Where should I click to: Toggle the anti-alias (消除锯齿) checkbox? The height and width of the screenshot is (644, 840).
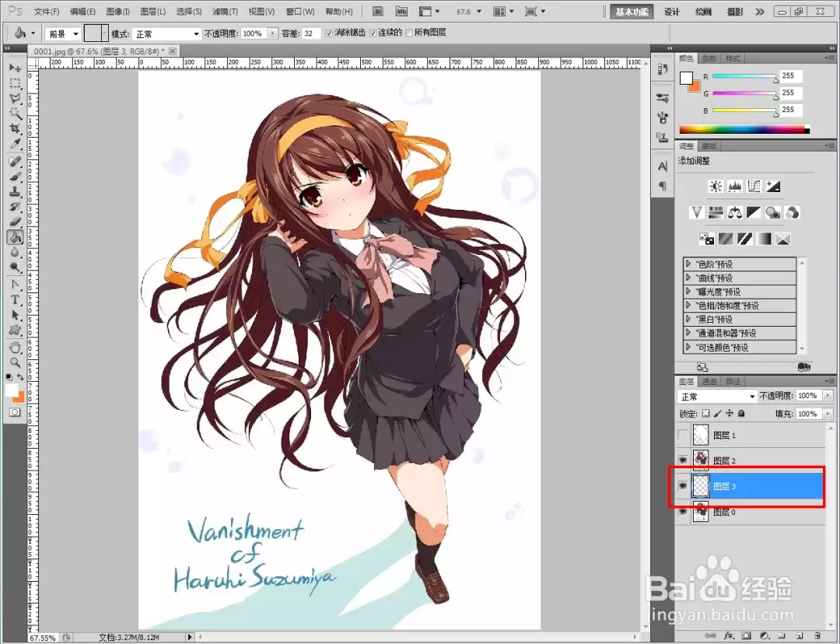(x=329, y=33)
